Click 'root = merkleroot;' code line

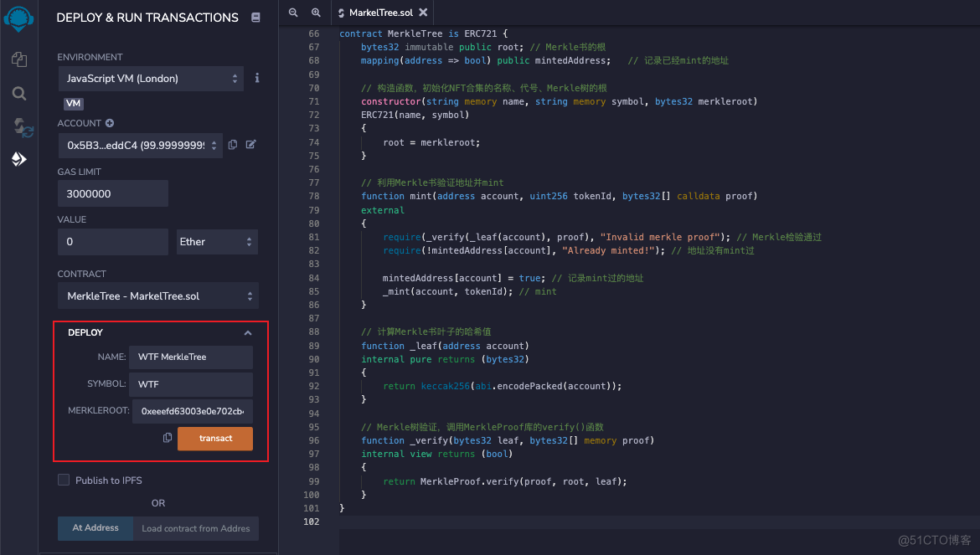[431, 142]
